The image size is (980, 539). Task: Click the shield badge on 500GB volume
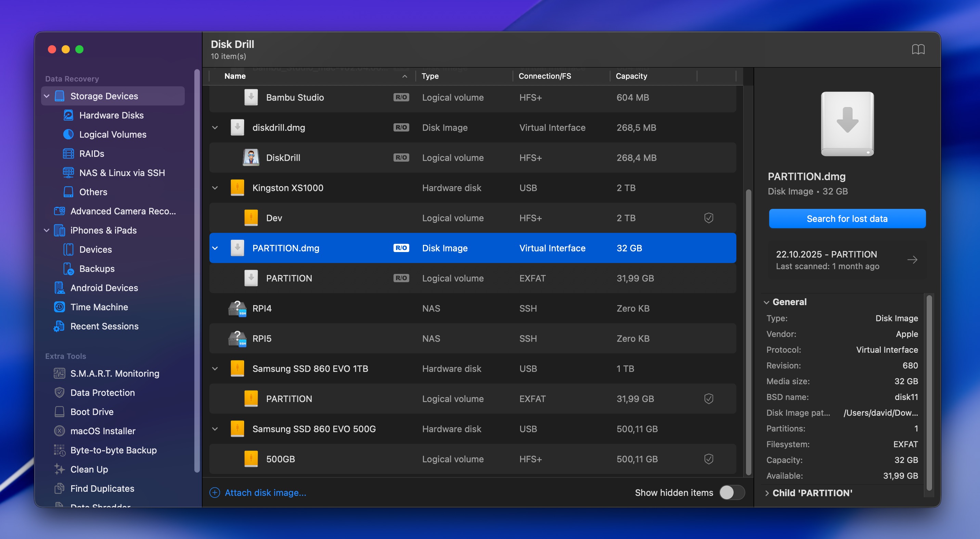coord(708,459)
